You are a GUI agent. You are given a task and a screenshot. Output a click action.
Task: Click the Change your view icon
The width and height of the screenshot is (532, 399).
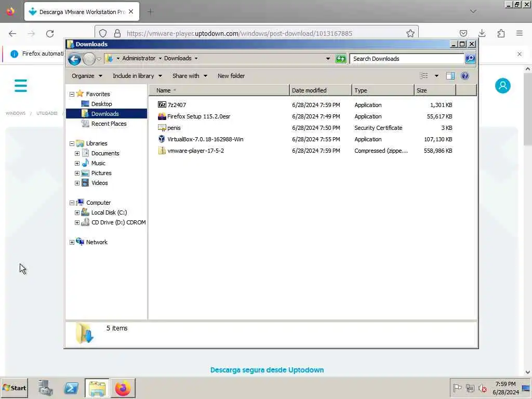[x=424, y=76]
